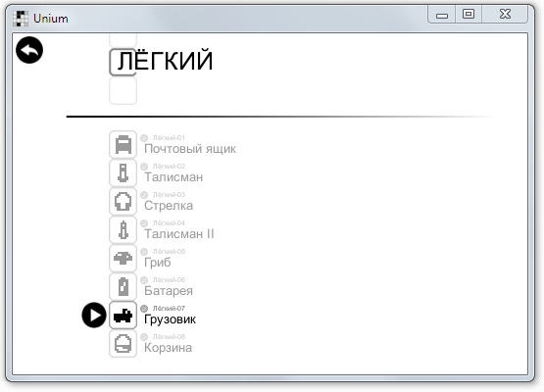Click the completion dot beside Лёгкий-07

coord(144,309)
